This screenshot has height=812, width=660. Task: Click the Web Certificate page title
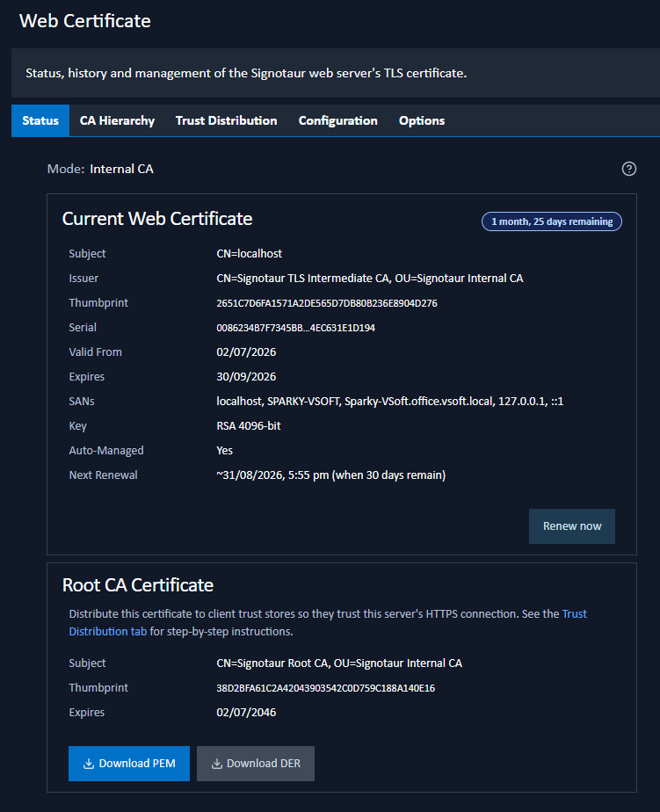[x=85, y=21]
